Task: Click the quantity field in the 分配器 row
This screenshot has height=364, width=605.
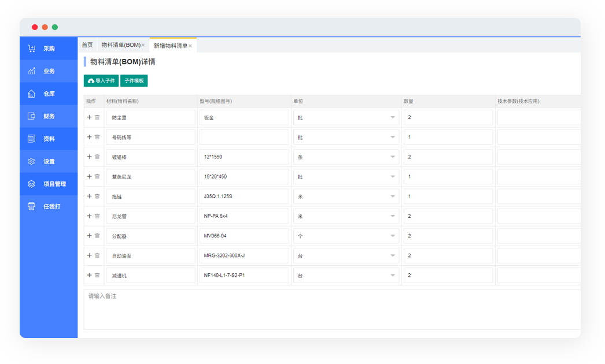Action: pos(448,236)
